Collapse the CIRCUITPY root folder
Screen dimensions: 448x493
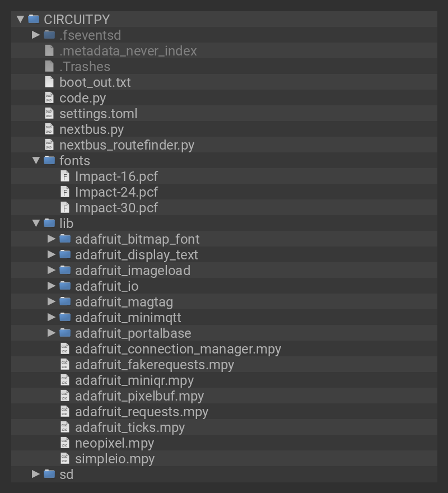pos(20,20)
